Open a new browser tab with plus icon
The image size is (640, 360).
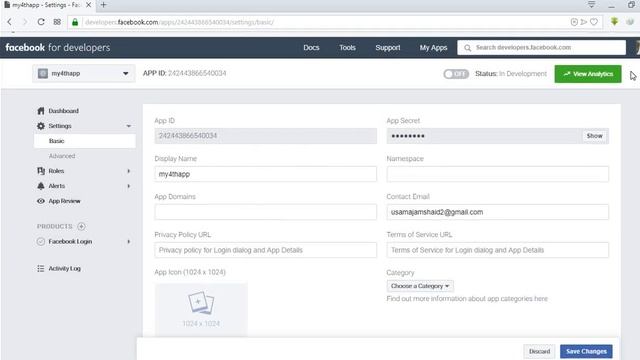(104, 5)
